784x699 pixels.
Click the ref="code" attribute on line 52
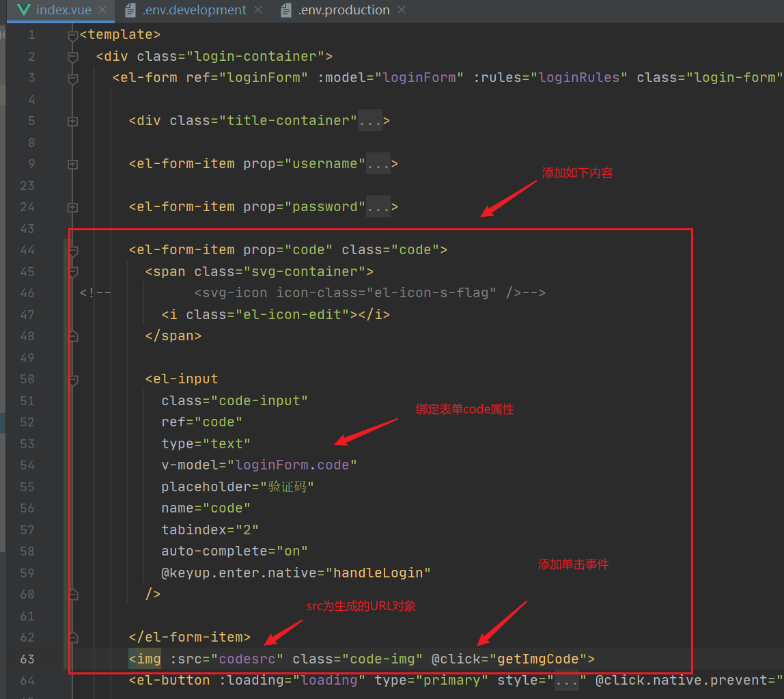click(x=202, y=422)
